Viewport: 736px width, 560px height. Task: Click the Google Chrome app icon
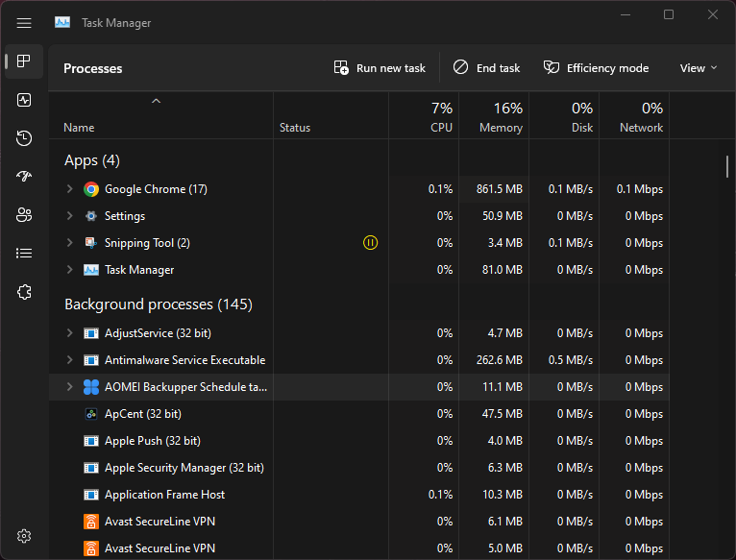[91, 189]
